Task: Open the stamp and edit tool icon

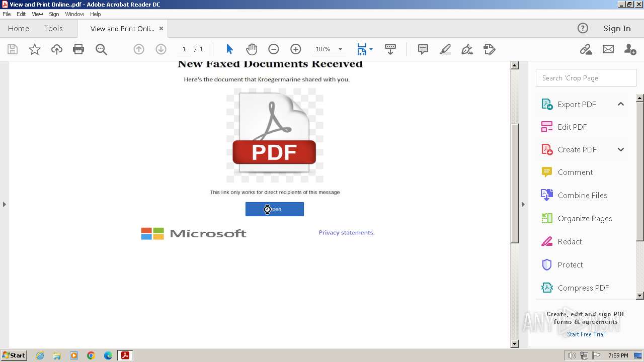Action: click(x=490, y=49)
